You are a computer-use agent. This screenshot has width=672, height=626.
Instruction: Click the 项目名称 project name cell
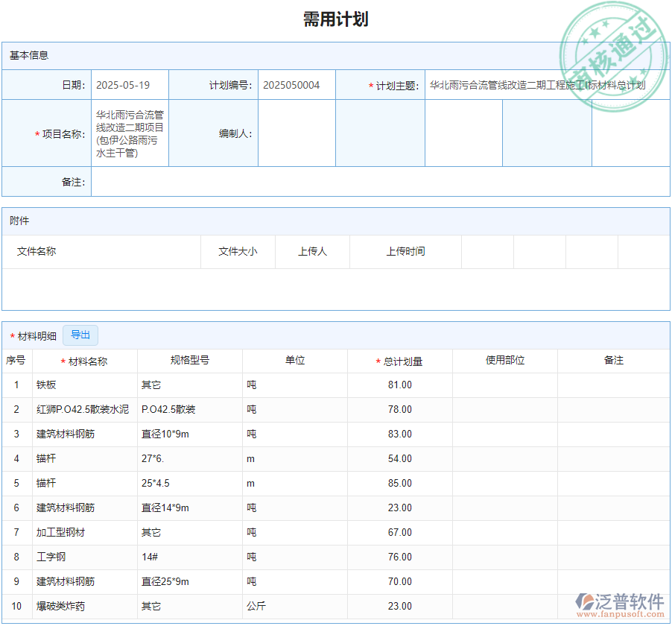point(130,133)
